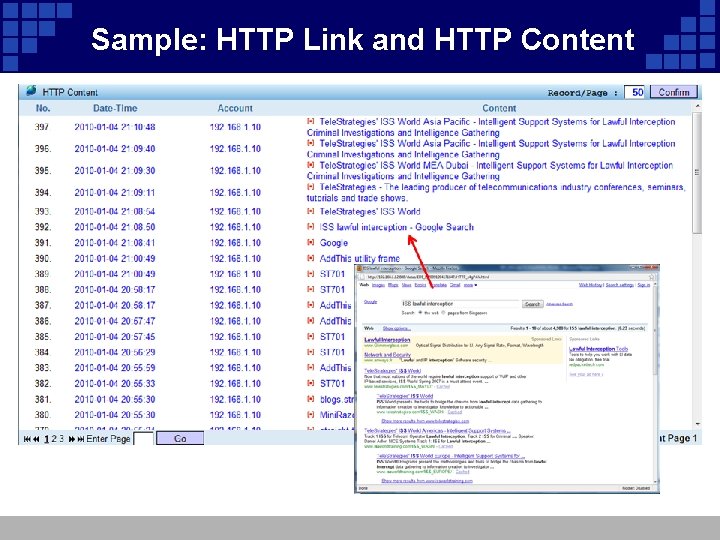This screenshot has height=540, width=720.
Task: Expand the AddThis utility frame entry, row 390
Action: click(x=311, y=258)
